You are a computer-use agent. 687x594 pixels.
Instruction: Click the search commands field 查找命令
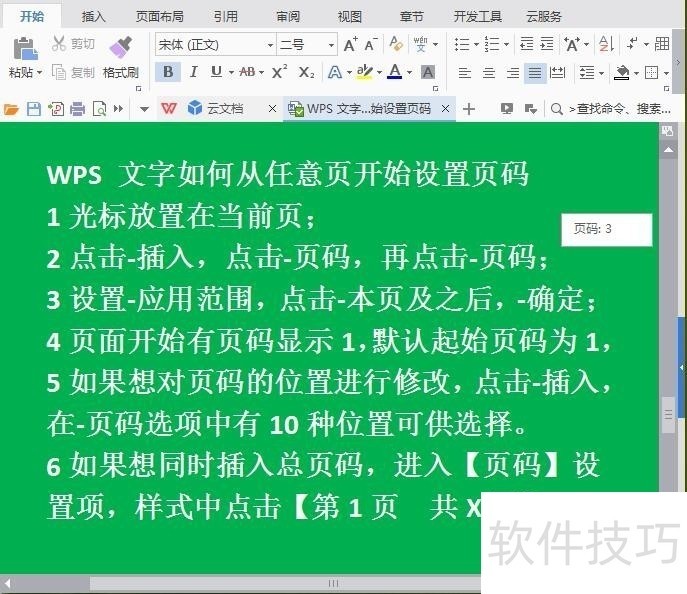pos(611,109)
